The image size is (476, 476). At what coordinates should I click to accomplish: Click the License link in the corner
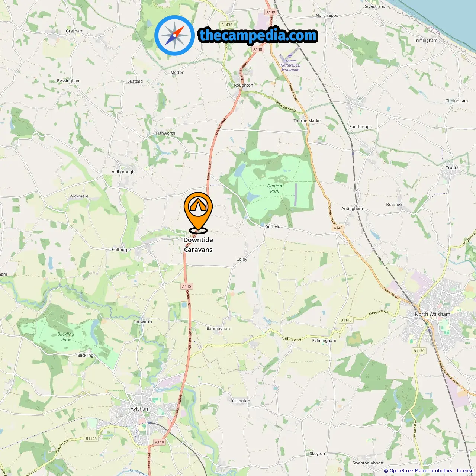[x=465, y=471]
